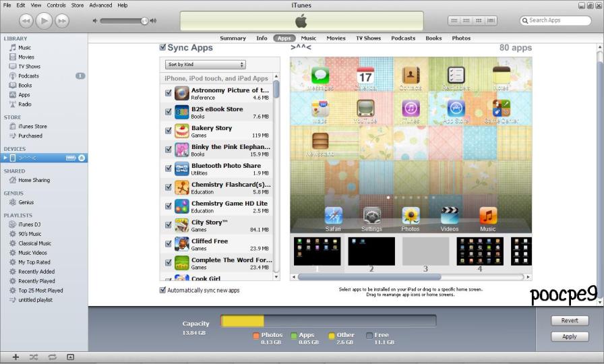Click in the Search Apps field

coord(555,20)
